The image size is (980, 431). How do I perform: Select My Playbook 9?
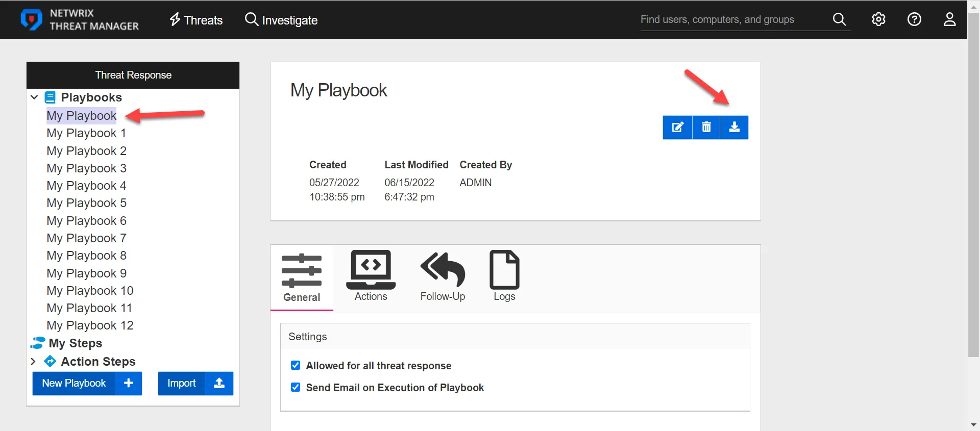click(x=86, y=273)
